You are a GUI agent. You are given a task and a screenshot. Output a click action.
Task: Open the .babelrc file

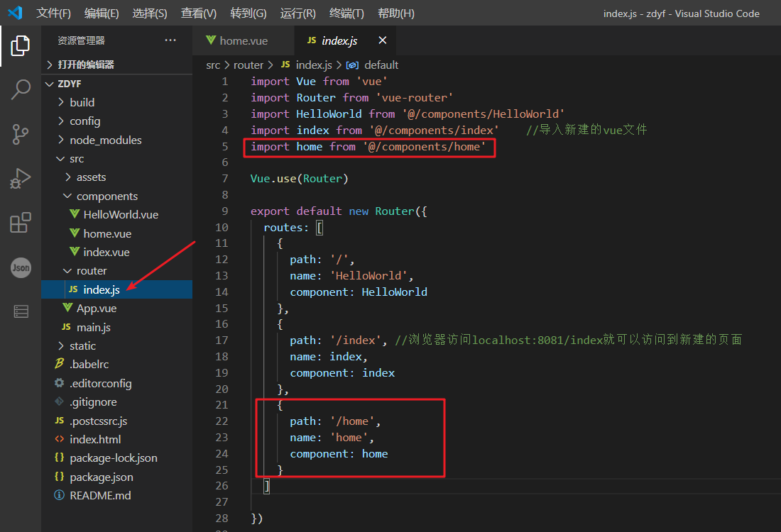point(117,365)
